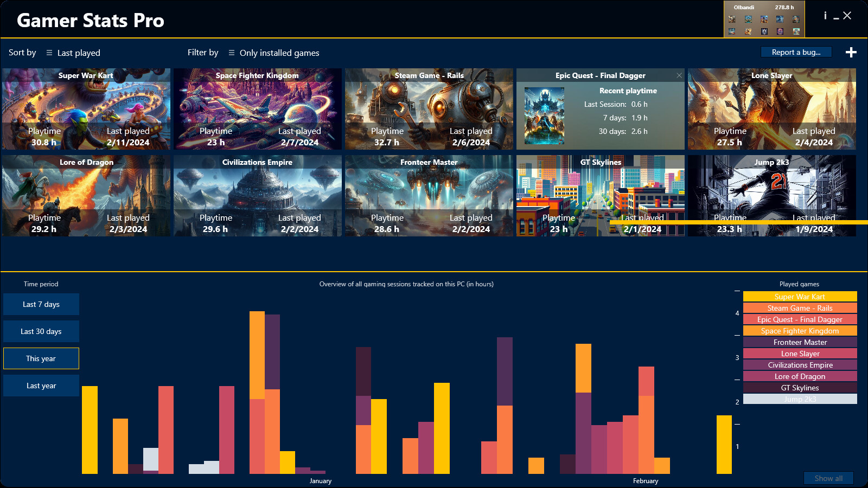Click the Show all button
868x488 pixels.
click(x=828, y=478)
